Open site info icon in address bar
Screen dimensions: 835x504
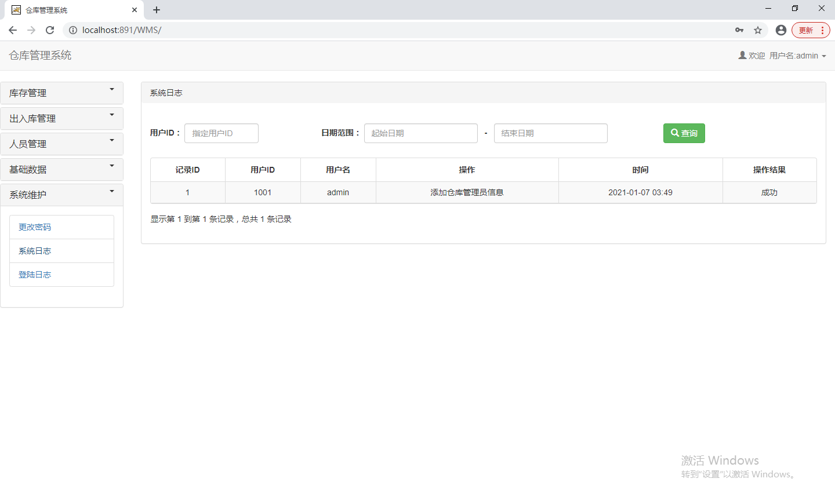pyautogui.click(x=73, y=30)
